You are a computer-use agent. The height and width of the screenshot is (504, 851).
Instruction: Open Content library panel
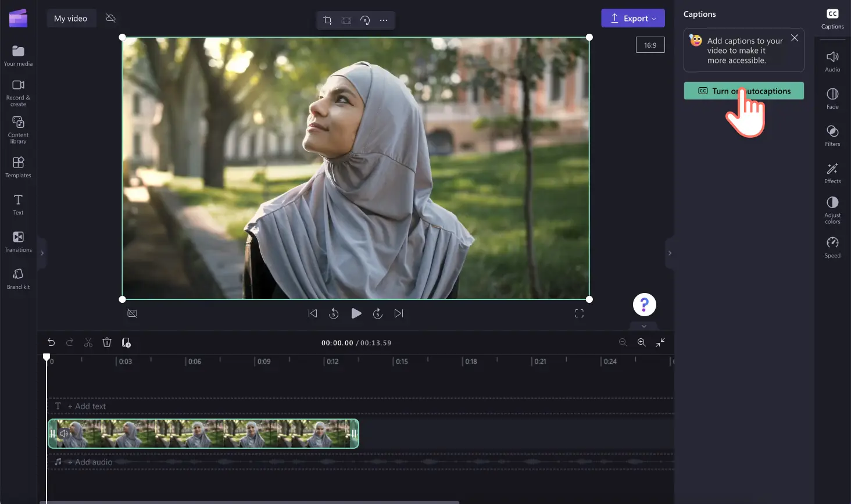coord(18,130)
